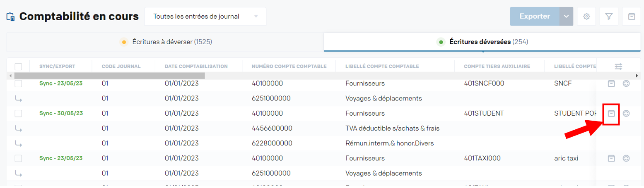Screen dimensions: 644x188
Task: Select the checkbox for the 401STUDENT entry
Action: (x=18, y=113)
